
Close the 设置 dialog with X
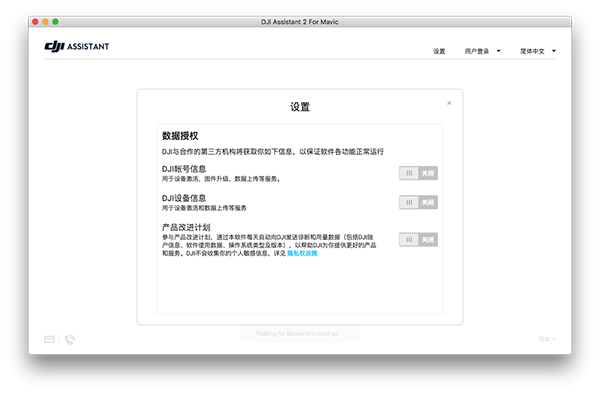pyautogui.click(x=449, y=103)
